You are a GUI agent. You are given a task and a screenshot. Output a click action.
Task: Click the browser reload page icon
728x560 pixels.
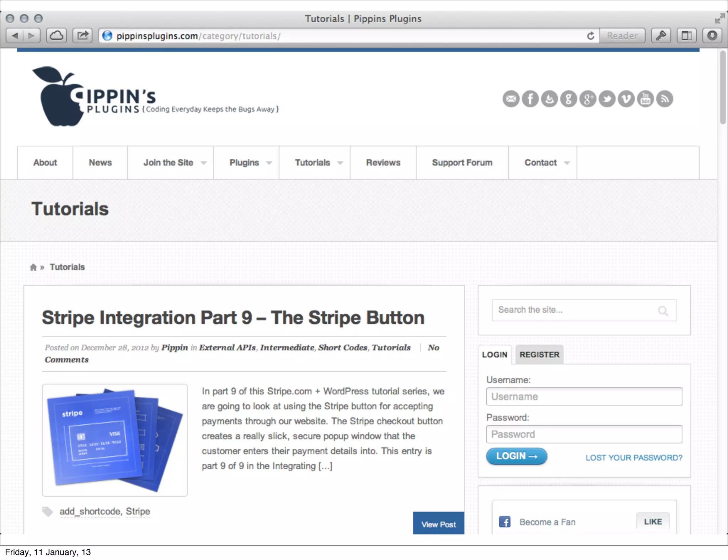[x=590, y=36]
